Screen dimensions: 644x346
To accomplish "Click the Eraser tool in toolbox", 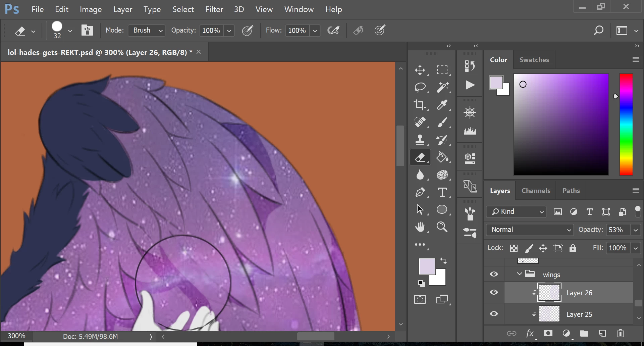I will pos(420,157).
